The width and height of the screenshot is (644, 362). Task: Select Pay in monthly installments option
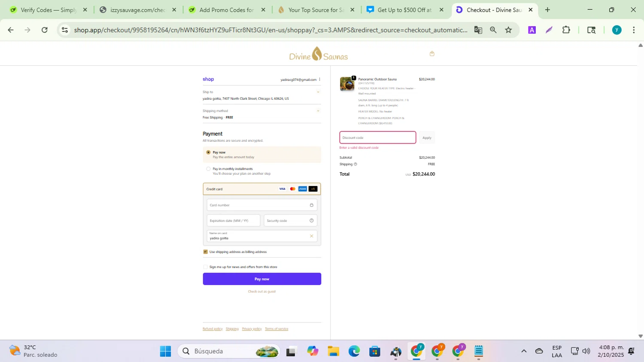point(208,169)
